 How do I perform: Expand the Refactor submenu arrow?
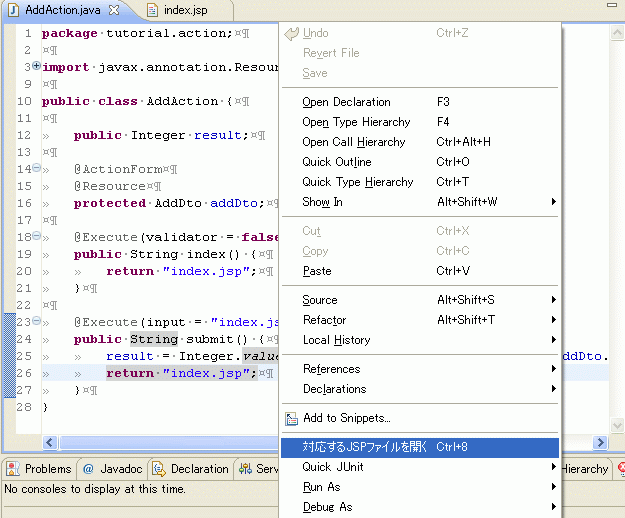[554, 320]
